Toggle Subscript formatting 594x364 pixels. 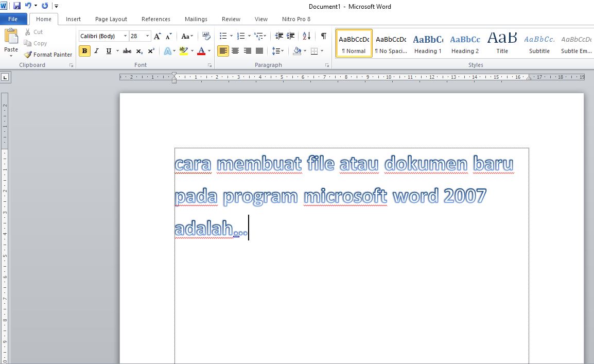(x=139, y=51)
